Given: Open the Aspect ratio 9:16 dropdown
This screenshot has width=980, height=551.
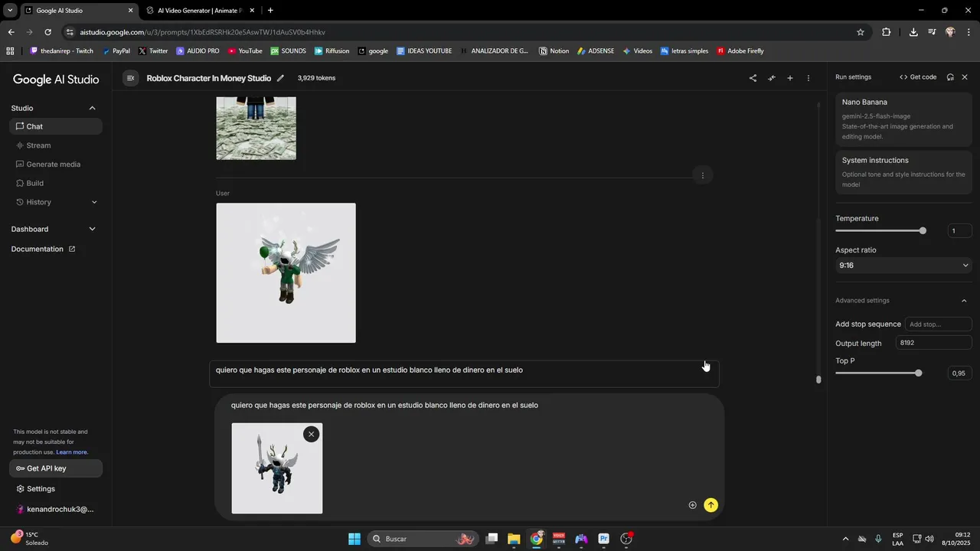Looking at the screenshot, I should pos(903,266).
